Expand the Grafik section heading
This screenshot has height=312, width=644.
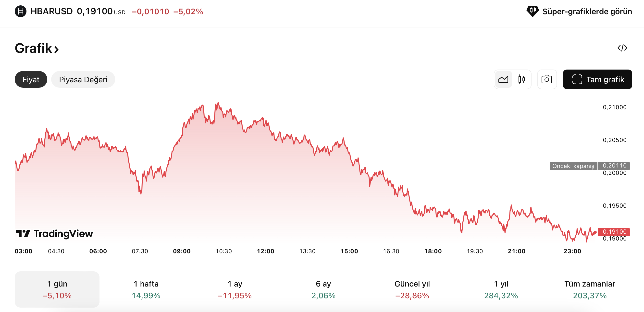(37, 48)
